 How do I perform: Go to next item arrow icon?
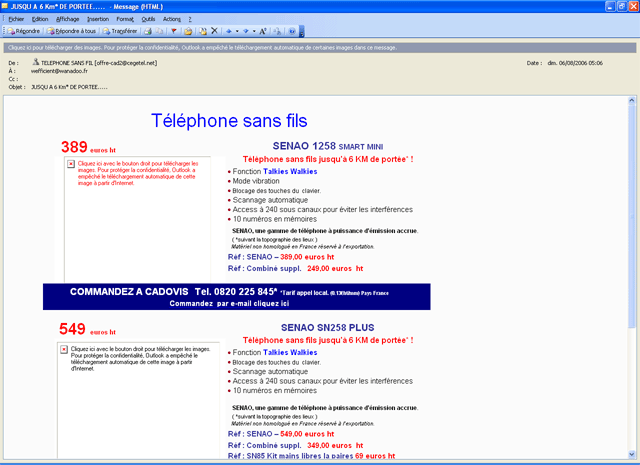pos(246,31)
